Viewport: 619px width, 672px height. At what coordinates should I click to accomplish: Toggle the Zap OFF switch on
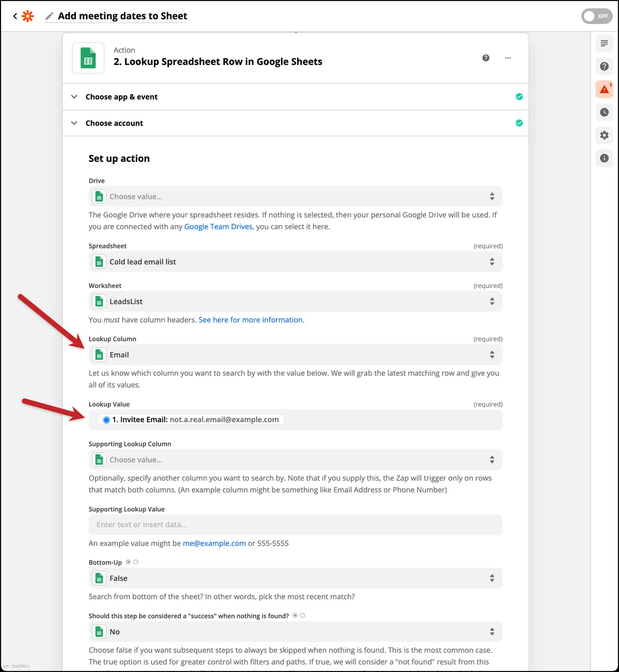(x=597, y=16)
